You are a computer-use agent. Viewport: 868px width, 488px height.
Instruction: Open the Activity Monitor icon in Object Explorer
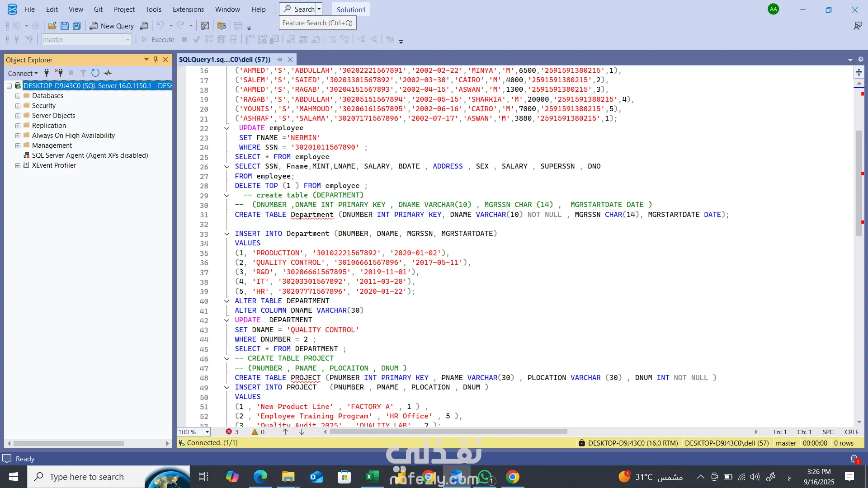point(108,73)
